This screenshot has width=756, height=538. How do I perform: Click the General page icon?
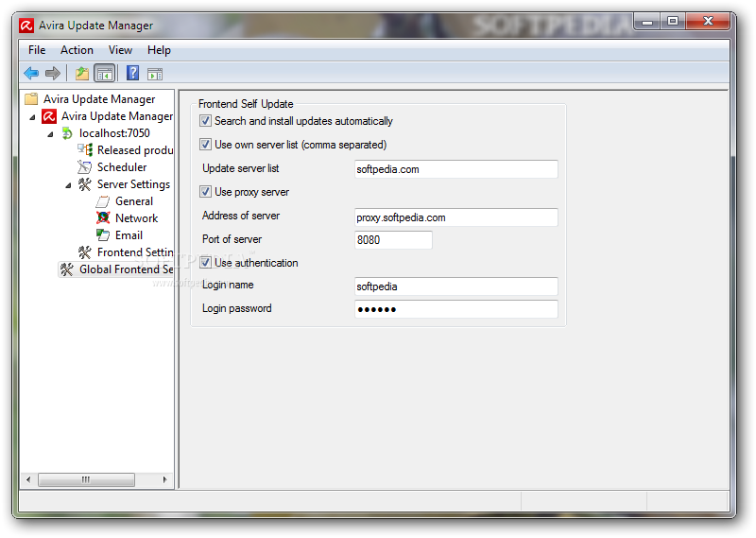[x=103, y=201]
